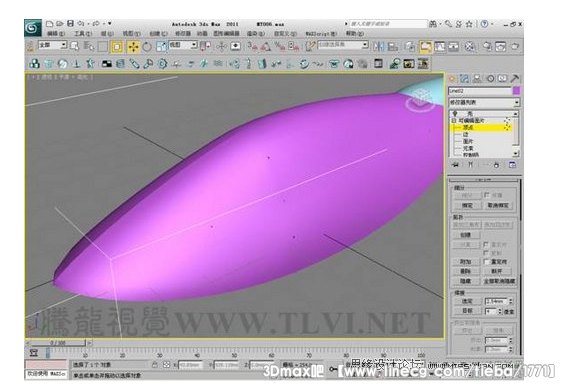
Task: Open the MAXScript menu
Action: (x=321, y=34)
